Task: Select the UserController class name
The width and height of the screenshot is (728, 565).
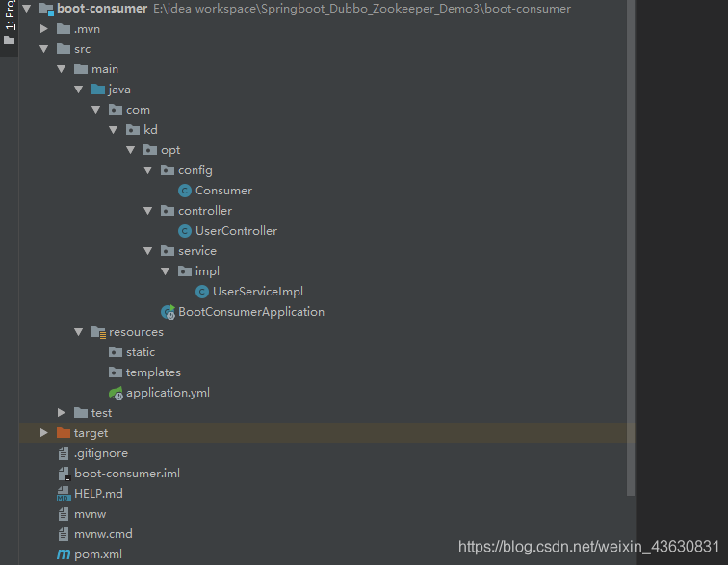Action: click(236, 231)
